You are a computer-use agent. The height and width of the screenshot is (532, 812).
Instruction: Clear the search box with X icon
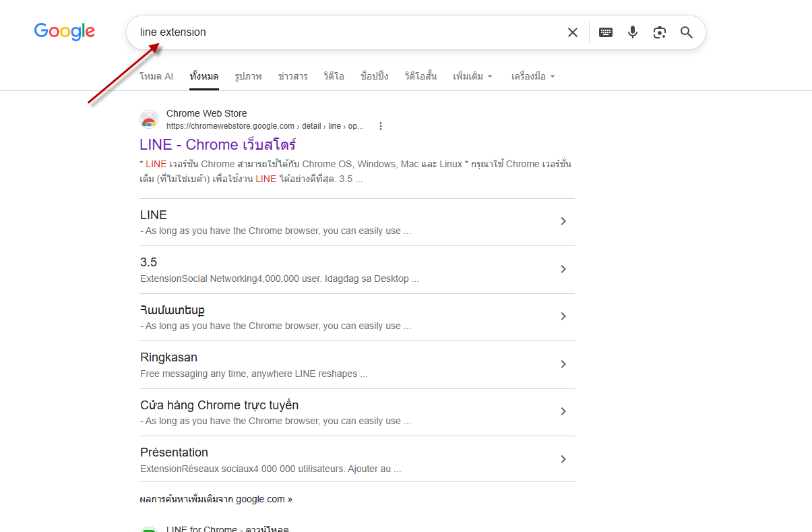[573, 32]
